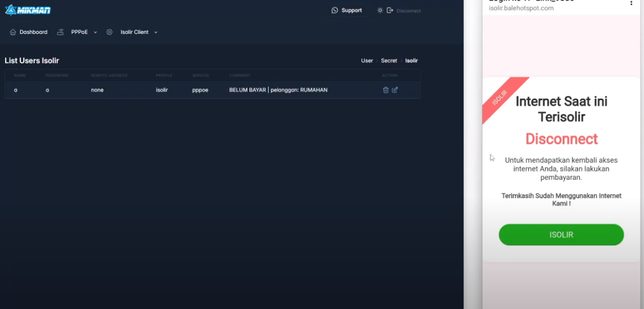The width and height of the screenshot is (644, 309).
Task: Open the Isolir Client menu label
Action: [134, 32]
